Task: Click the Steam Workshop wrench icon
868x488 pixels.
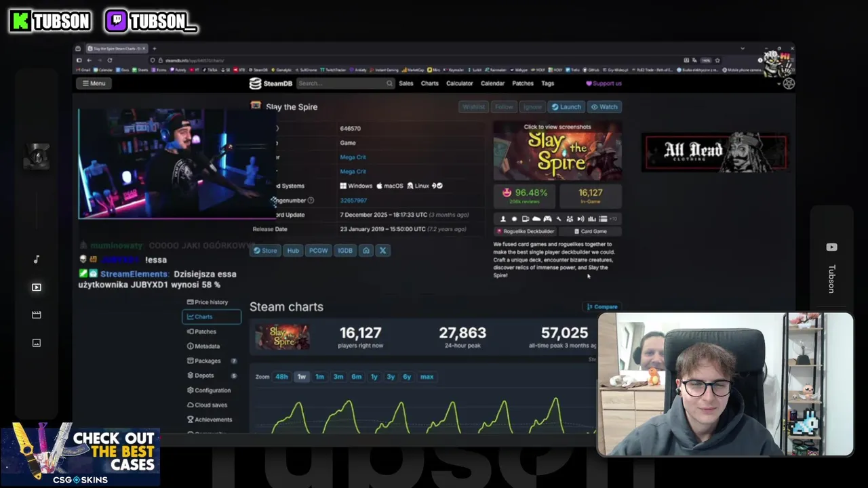Action: tap(559, 219)
